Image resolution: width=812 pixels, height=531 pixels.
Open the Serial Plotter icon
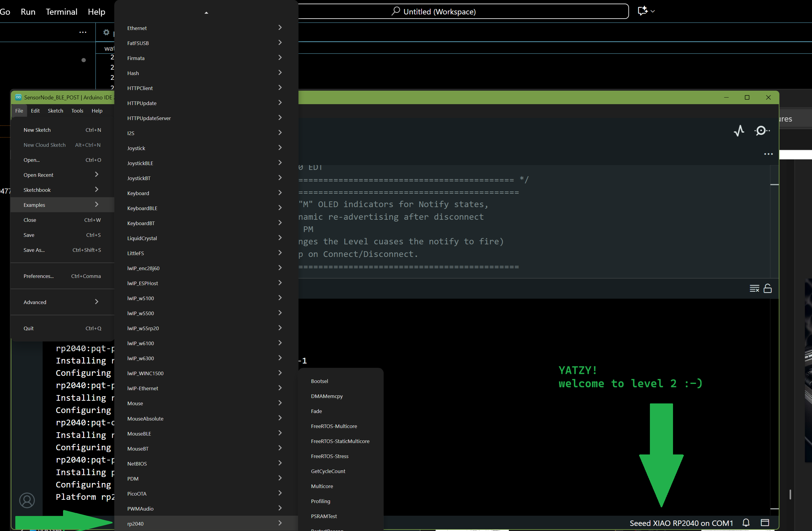point(739,131)
